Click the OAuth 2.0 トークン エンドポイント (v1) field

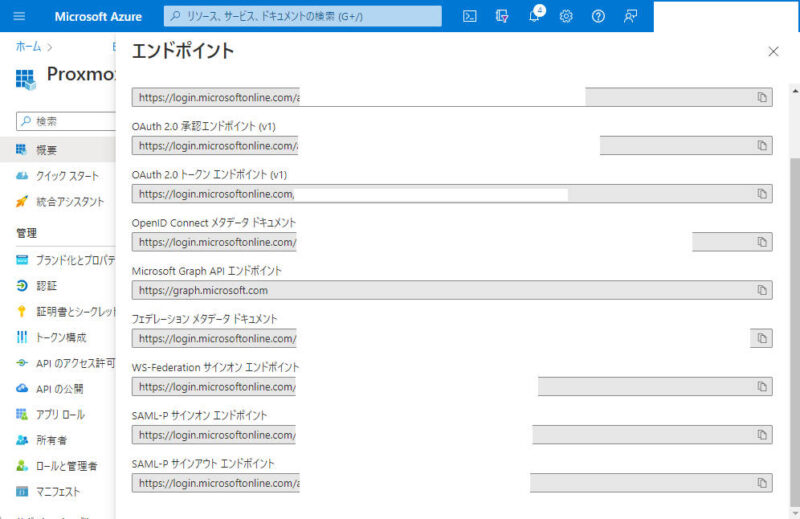click(x=452, y=194)
